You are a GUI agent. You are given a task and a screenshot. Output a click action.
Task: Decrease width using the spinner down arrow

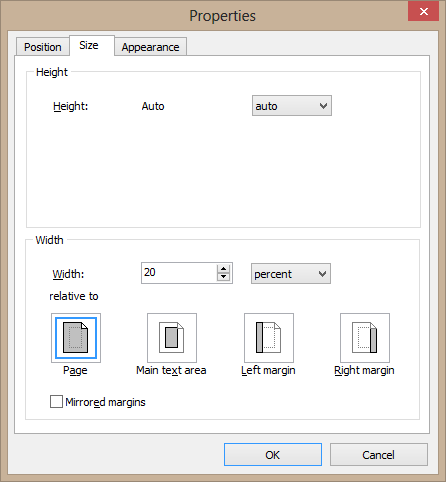tap(223, 277)
